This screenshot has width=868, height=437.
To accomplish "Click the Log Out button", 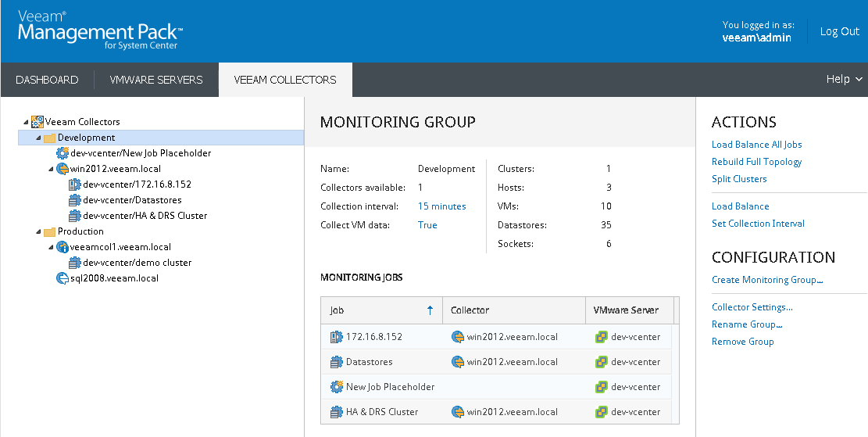I will click(839, 31).
